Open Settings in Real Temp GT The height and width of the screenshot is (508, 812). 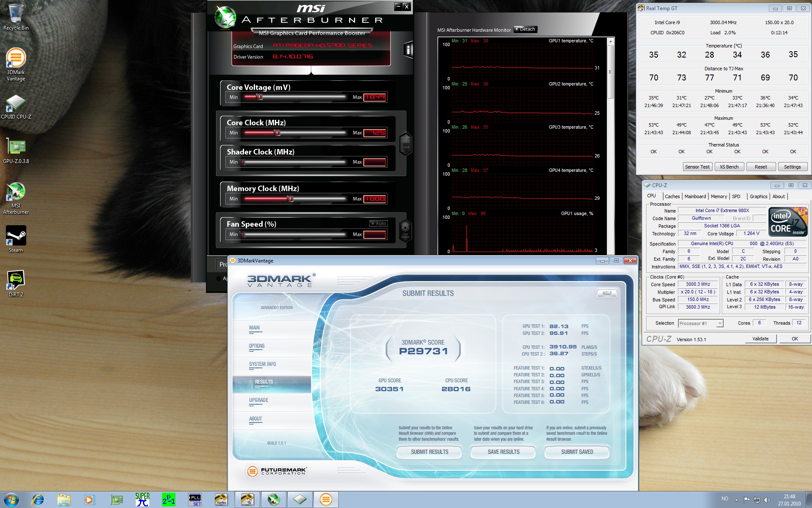point(792,167)
